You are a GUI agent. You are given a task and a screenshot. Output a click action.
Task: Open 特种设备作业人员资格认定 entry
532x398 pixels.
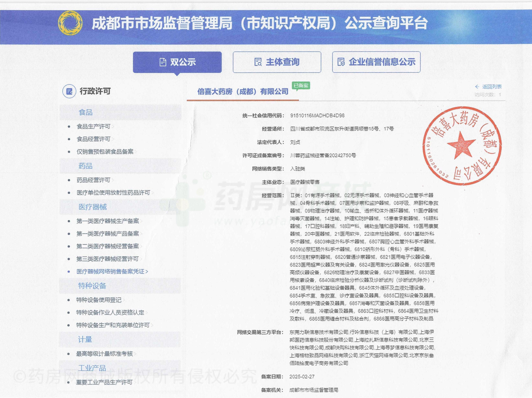(x=110, y=312)
